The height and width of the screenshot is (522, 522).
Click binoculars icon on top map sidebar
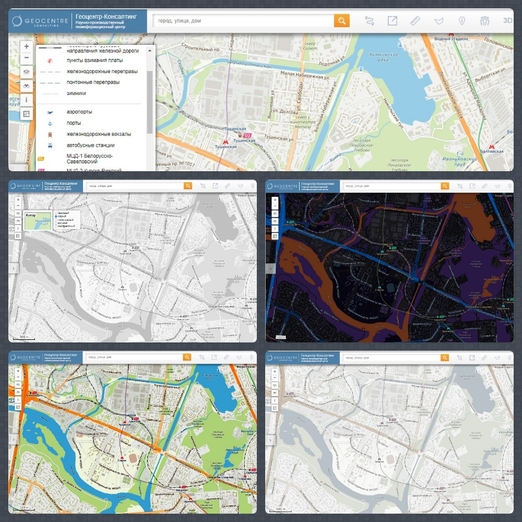click(27, 86)
